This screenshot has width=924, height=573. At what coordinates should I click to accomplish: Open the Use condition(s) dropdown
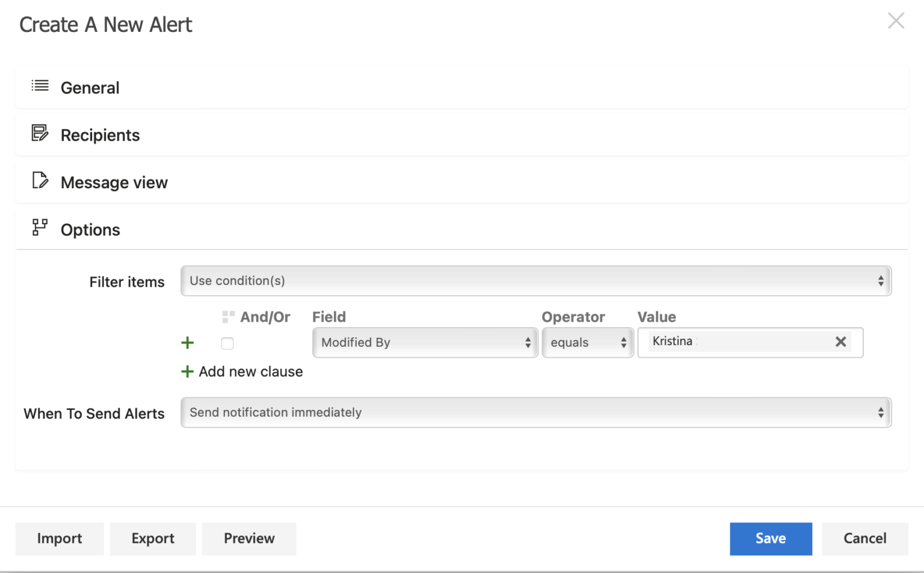coord(535,281)
